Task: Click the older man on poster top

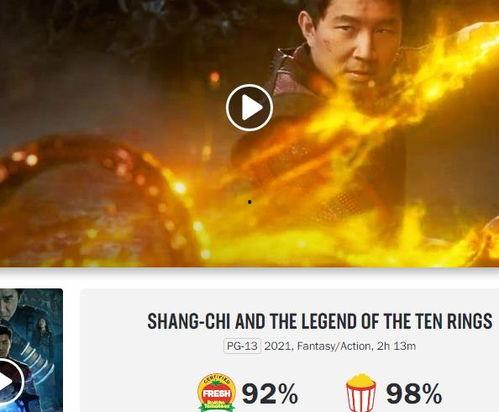Action: (x=9, y=305)
